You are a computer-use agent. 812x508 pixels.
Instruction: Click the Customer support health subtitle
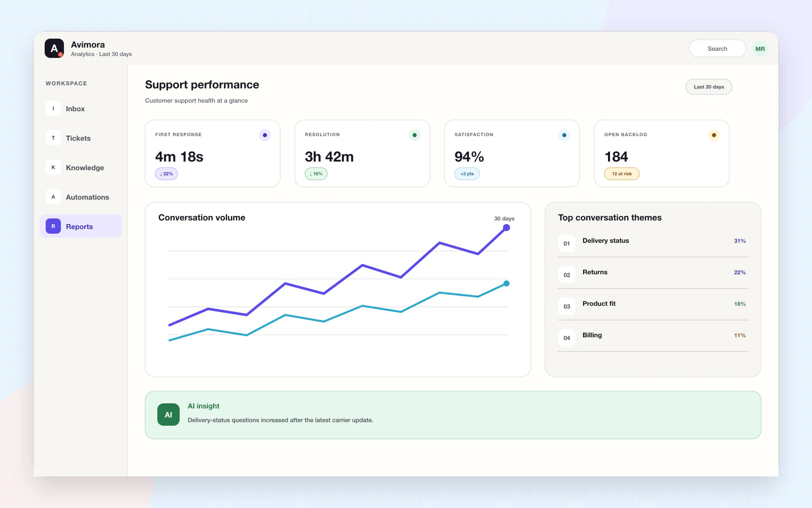[x=196, y=101]
